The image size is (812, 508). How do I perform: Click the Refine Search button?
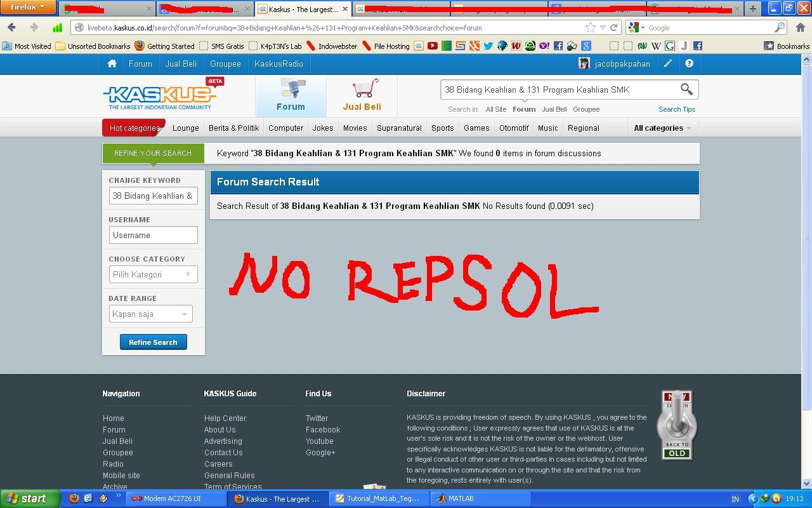pos(153,342)
